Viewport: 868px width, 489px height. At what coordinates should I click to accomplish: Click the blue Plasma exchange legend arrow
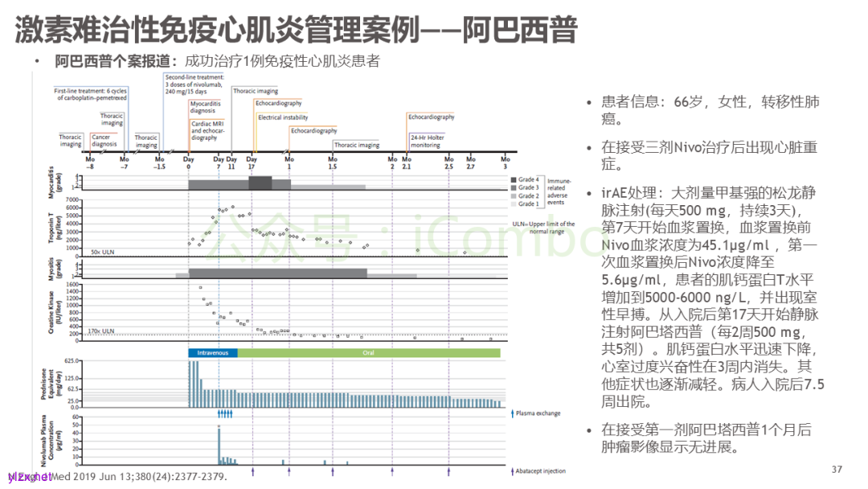(x=512, y=413)
